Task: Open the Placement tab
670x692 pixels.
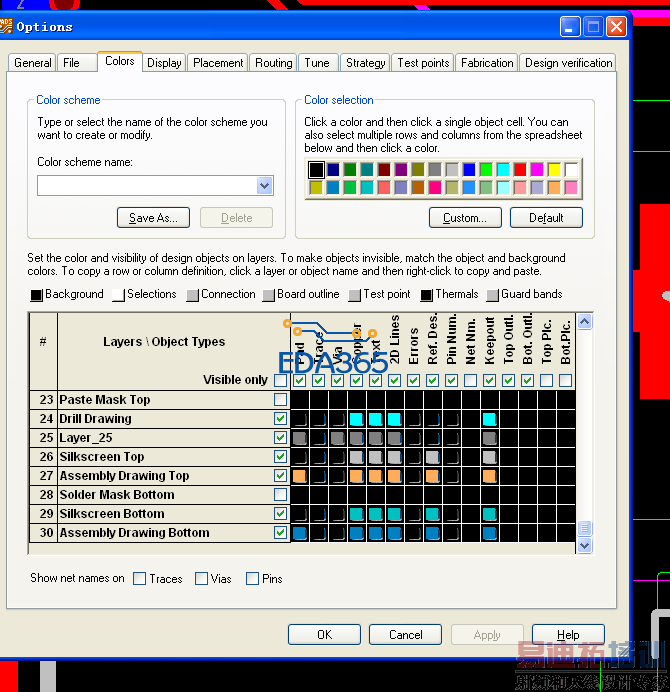Action: pos(218,63)
